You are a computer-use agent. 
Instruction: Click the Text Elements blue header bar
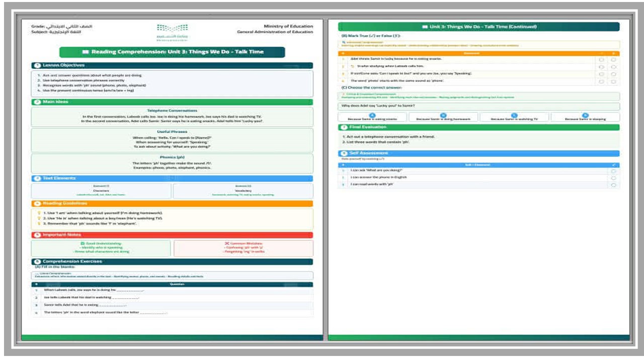coord(172,178)
